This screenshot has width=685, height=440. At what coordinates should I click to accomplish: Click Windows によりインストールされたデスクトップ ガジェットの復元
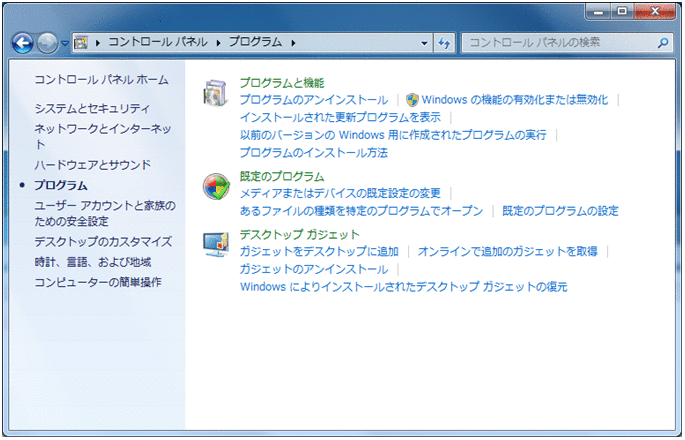coord(404,287)
